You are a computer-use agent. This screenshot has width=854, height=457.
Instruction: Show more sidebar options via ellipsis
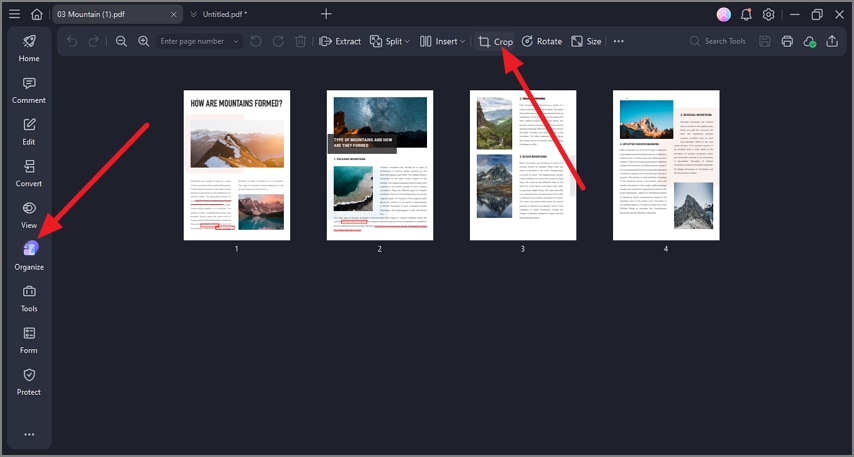pyautogui.click(x=29, y=434)
